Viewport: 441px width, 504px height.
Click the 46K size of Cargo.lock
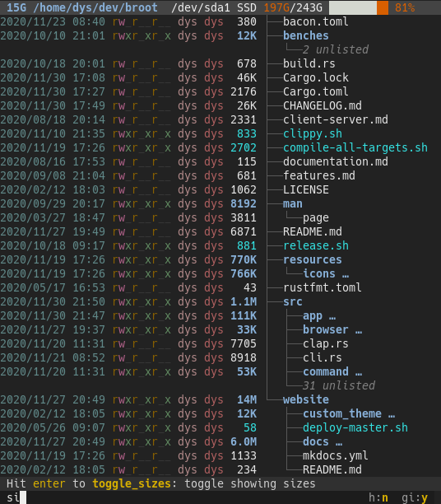coord(247,77)
